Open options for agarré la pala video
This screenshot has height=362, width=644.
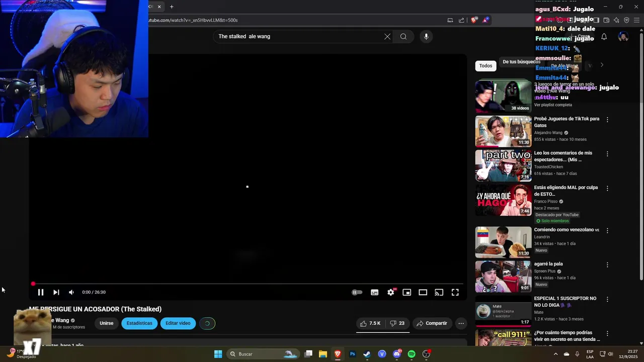pyautogui.click(x=607, y=264)
